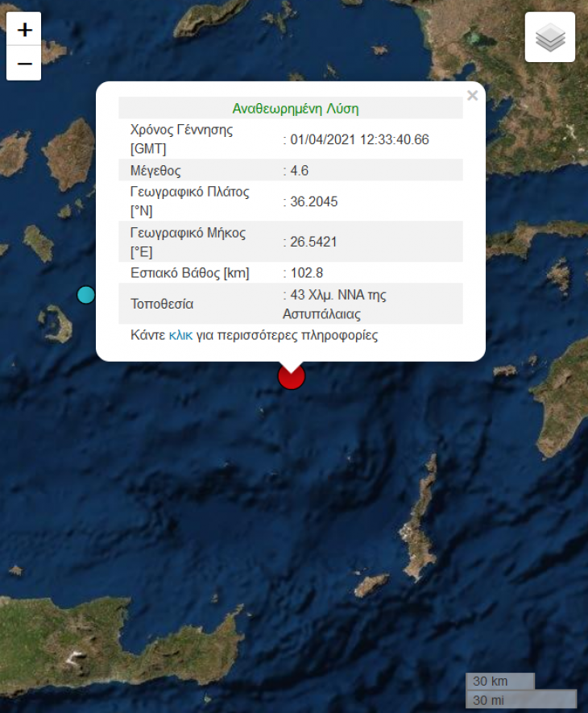The width and height of the screenshot is (588, 713).
Task: Click the focal depth value 102.8
Action: coord(307,273)
